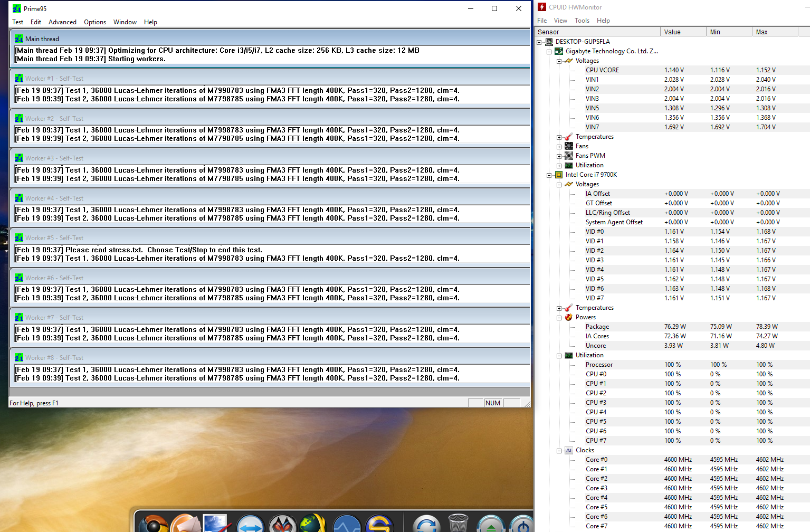Open the Window menu in Prime95
The height and width of the screenshot is (532, 810).
point(125,22)
